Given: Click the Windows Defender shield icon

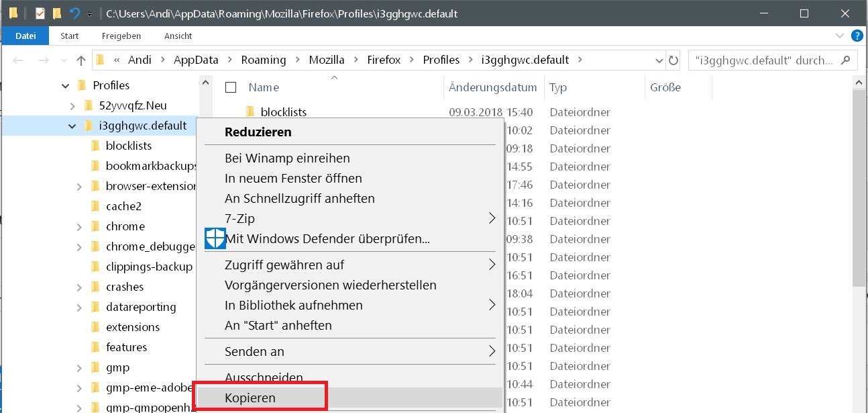Looking at the screenshot, I should pos(215,238).
